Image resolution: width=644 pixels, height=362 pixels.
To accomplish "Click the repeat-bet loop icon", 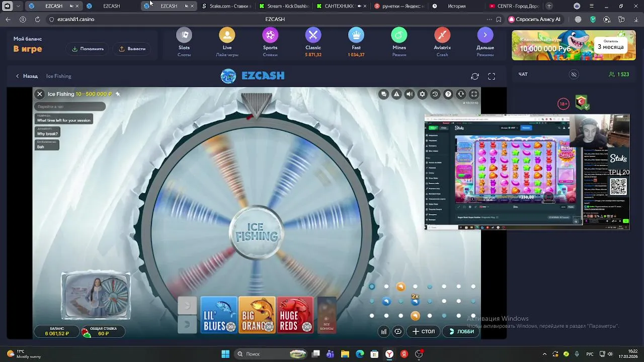I will tap(398, 331).
